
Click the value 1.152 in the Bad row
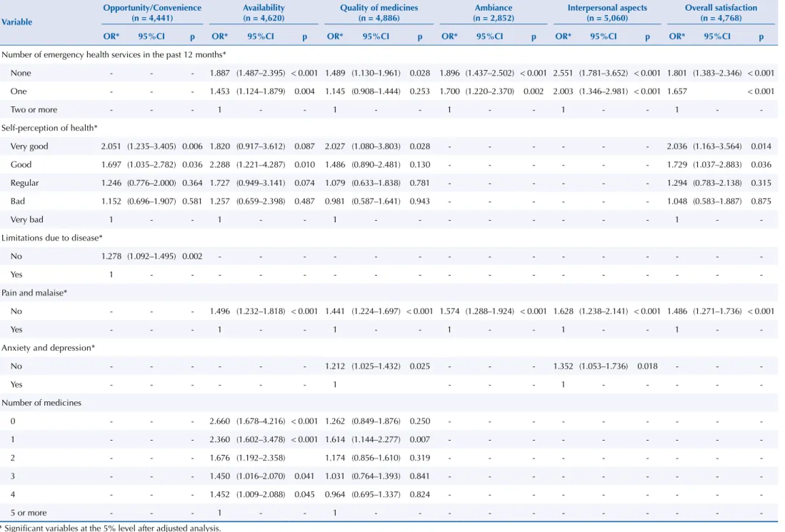click(111, 201)
